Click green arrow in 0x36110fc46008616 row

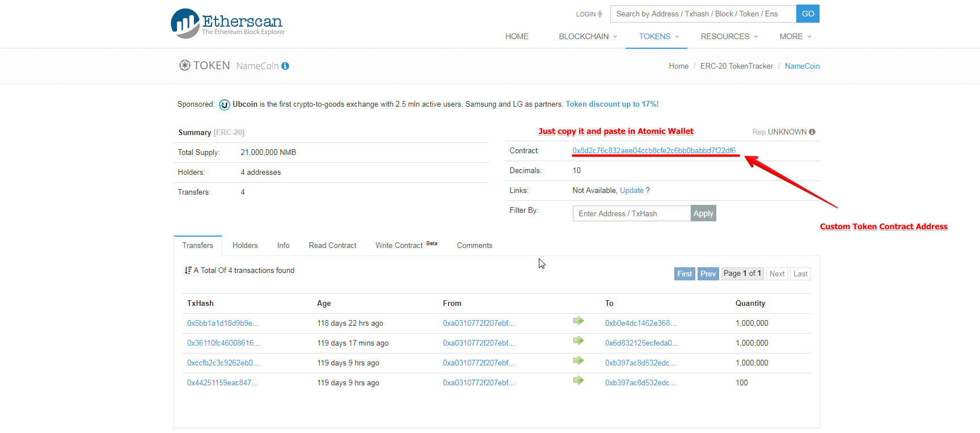578,340
